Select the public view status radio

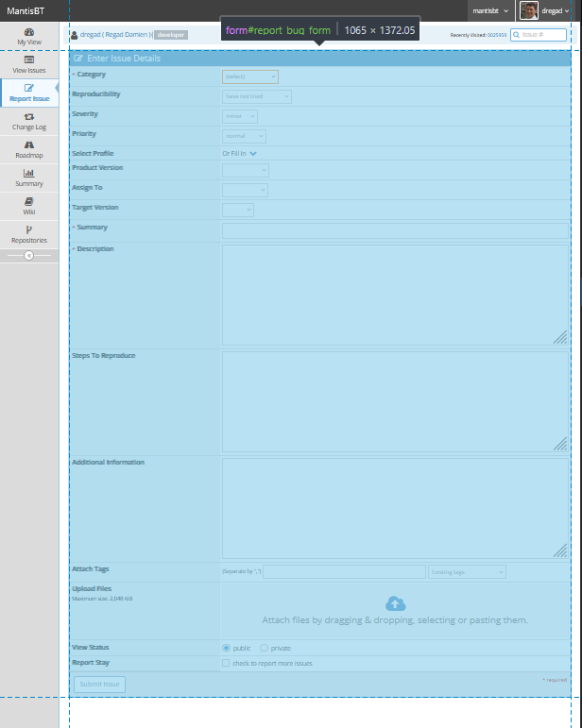[226, 648]
